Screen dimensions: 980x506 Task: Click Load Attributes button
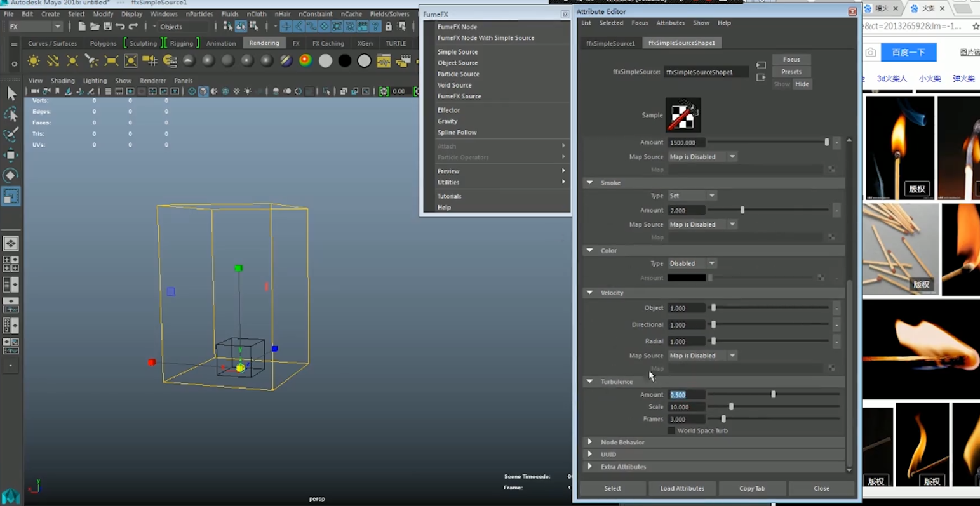click(x=682, y=488)
